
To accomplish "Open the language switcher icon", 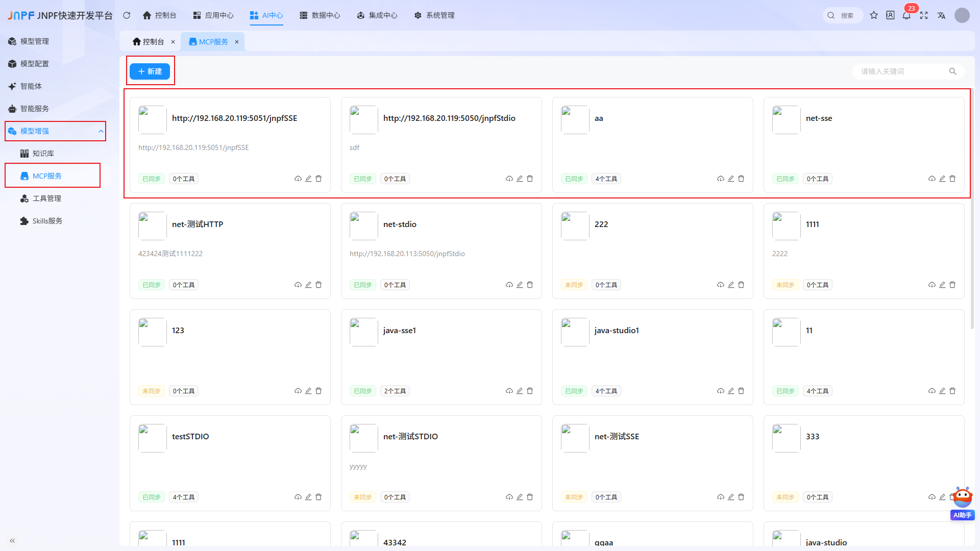I will [941, 15].
